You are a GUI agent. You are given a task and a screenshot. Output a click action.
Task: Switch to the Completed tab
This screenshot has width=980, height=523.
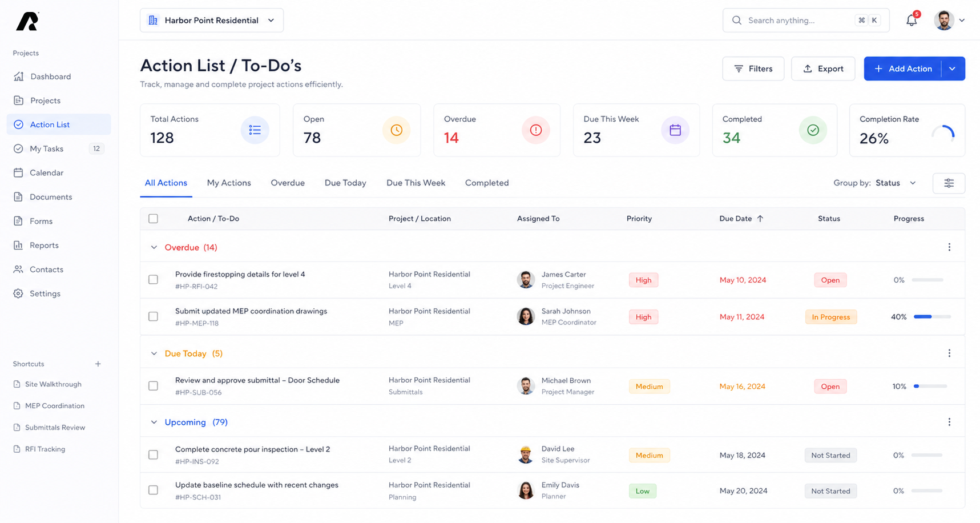(x=487, y=183)
